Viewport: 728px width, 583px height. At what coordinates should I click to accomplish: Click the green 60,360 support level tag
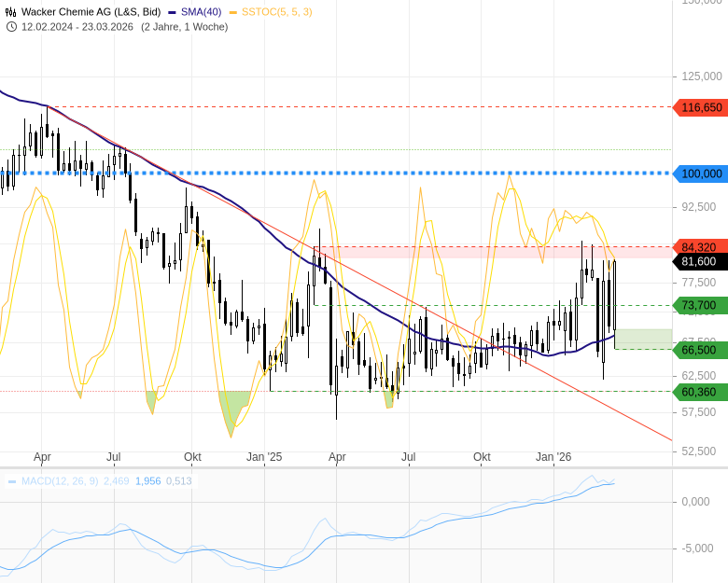[x=698, y=392]
